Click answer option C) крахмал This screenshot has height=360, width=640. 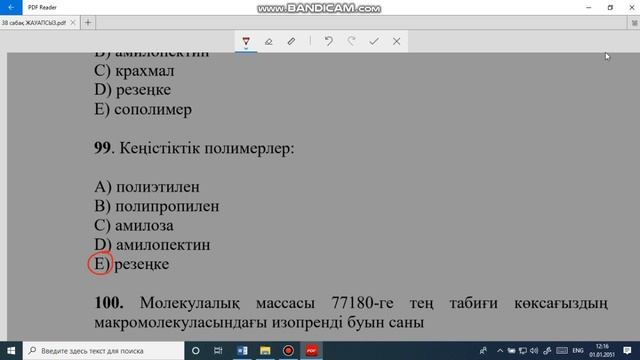pos(134,71)
